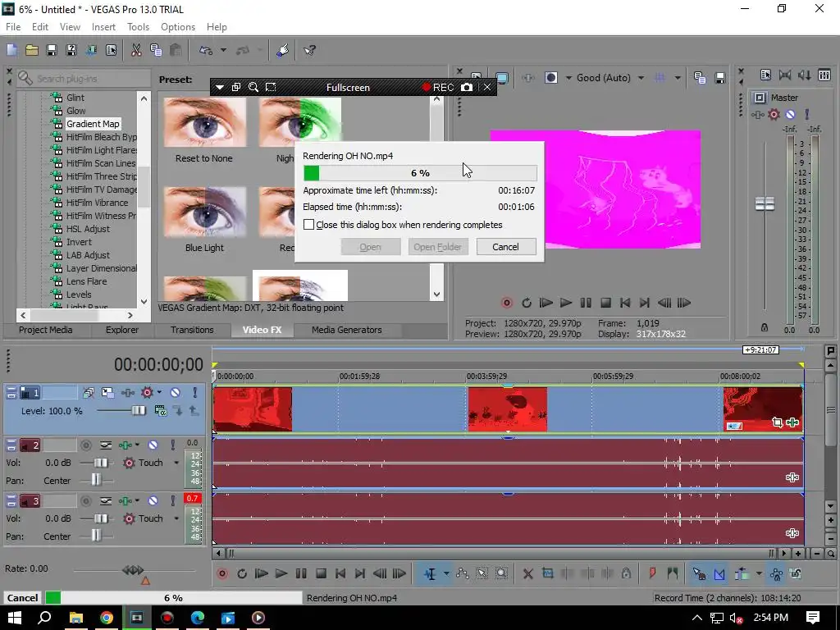Adjust the track 1 Level slider

pyautogui.click(x=138, y=411)
